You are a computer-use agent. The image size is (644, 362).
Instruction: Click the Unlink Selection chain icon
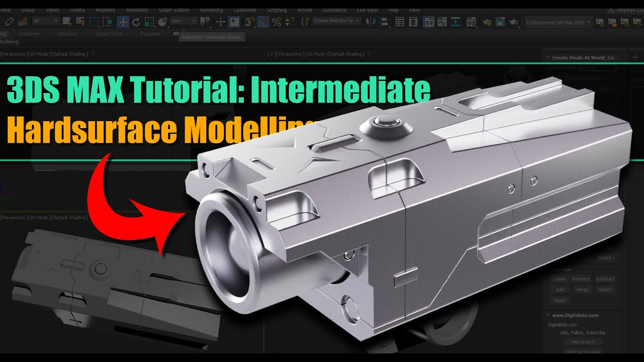pos(9,22)
